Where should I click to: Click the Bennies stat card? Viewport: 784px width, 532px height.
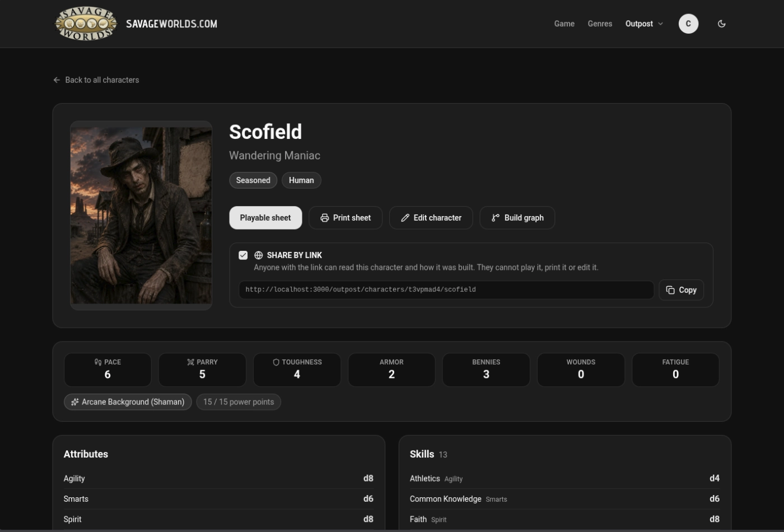(486, 370)
